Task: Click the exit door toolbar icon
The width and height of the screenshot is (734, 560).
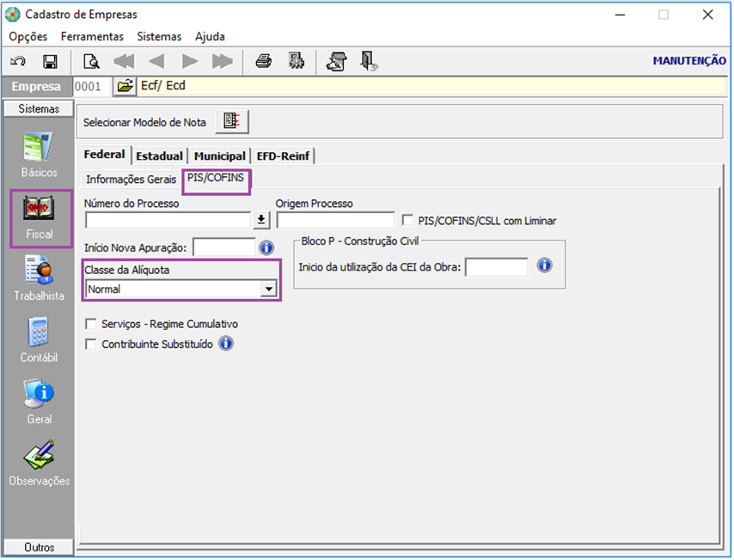Action: click(x=369, y=61)
